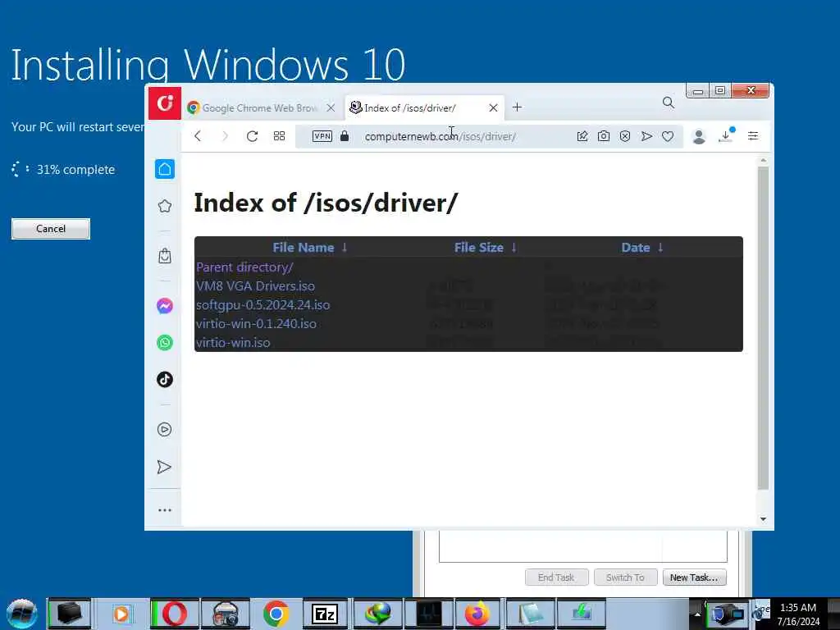
Task: Open the Windows Start orb
Action: [x=21, y=614]
